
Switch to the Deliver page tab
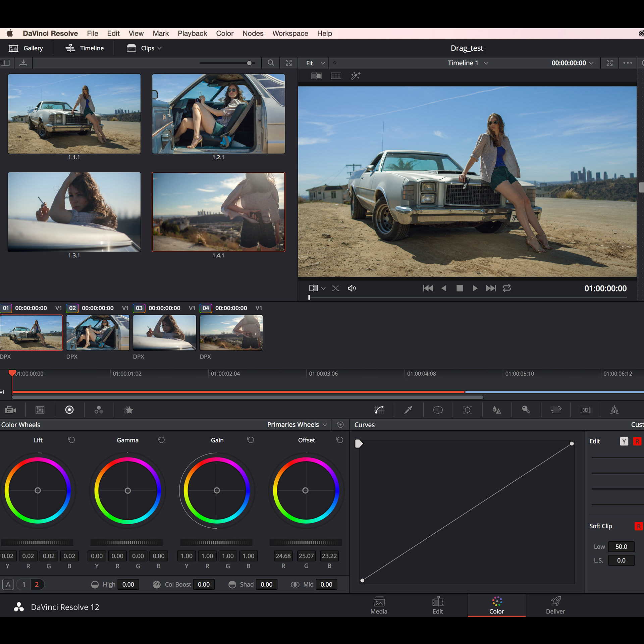(x=555, y=605)
